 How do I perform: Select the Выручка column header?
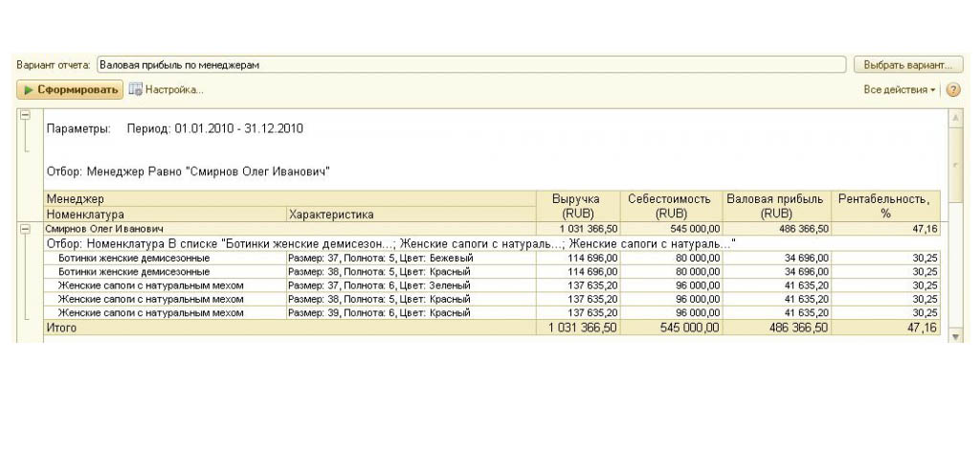pyautogui.click(x=578, y=206)
